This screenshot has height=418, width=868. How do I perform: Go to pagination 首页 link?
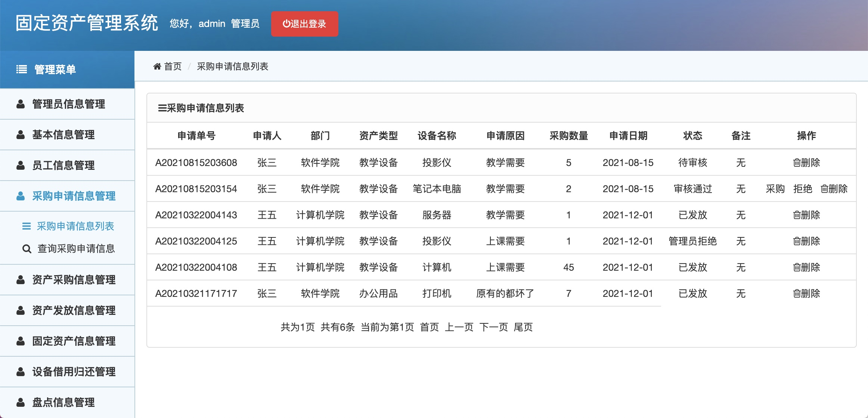tap(430, 327)
